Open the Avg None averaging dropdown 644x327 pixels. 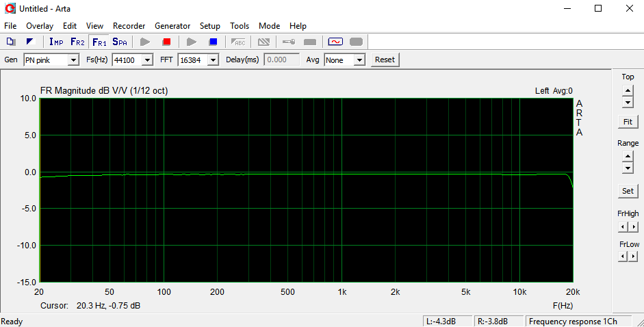point(359,60)
